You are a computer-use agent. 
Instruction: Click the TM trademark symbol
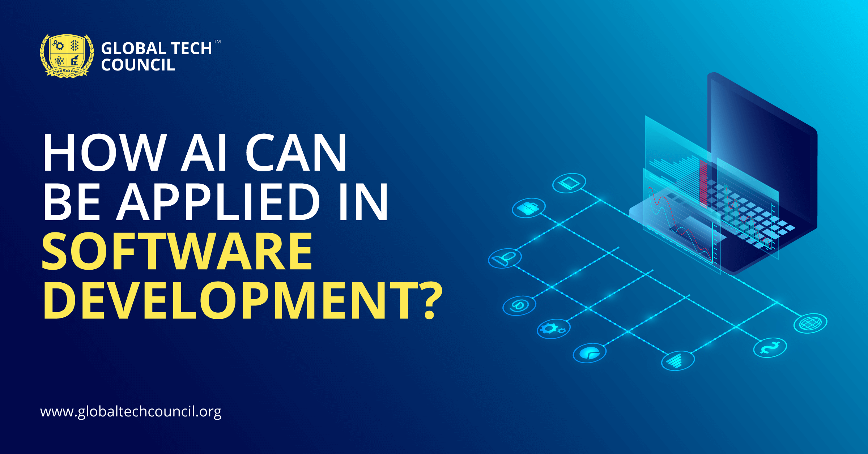[x=217, y=42]
